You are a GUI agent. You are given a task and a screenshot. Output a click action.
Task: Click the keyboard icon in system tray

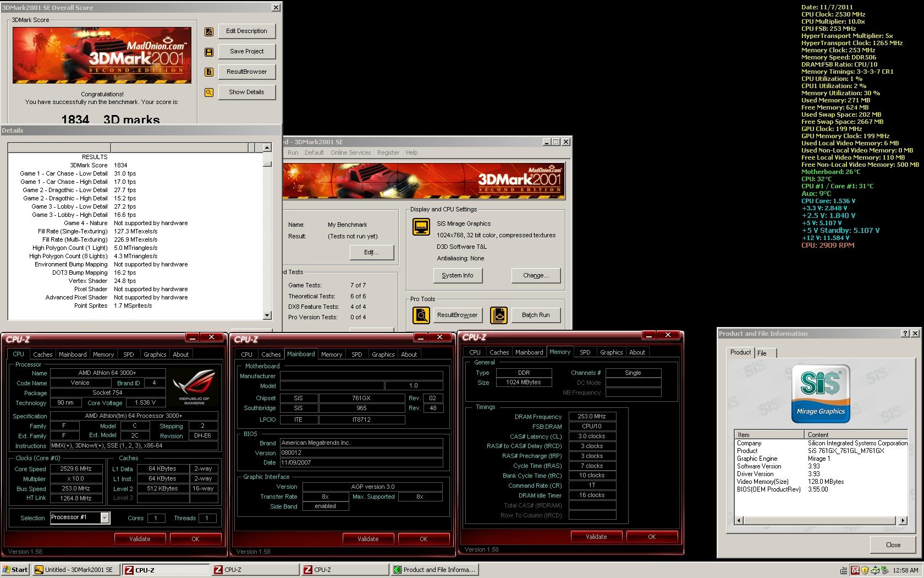(x=845, y=570)
